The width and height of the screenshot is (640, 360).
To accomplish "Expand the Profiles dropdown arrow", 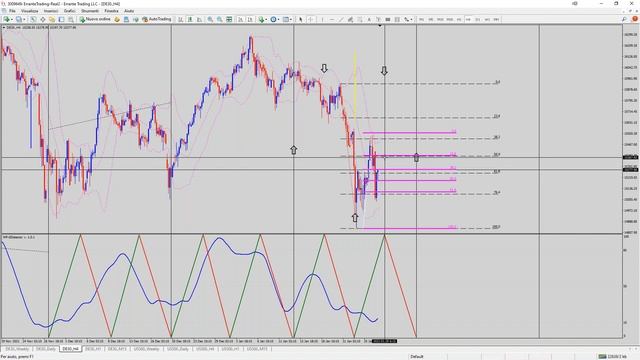I will pos(24,19).
